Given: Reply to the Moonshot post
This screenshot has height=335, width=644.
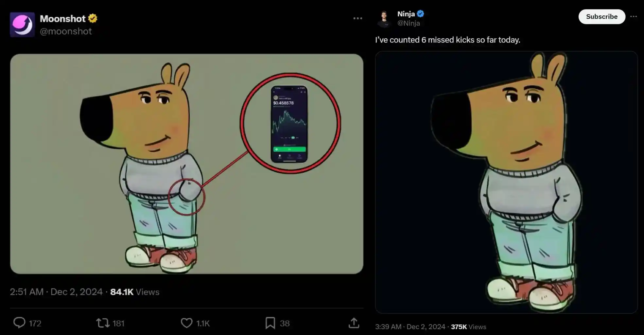Looking at the screenshot, I should click(x=19, y=323).
